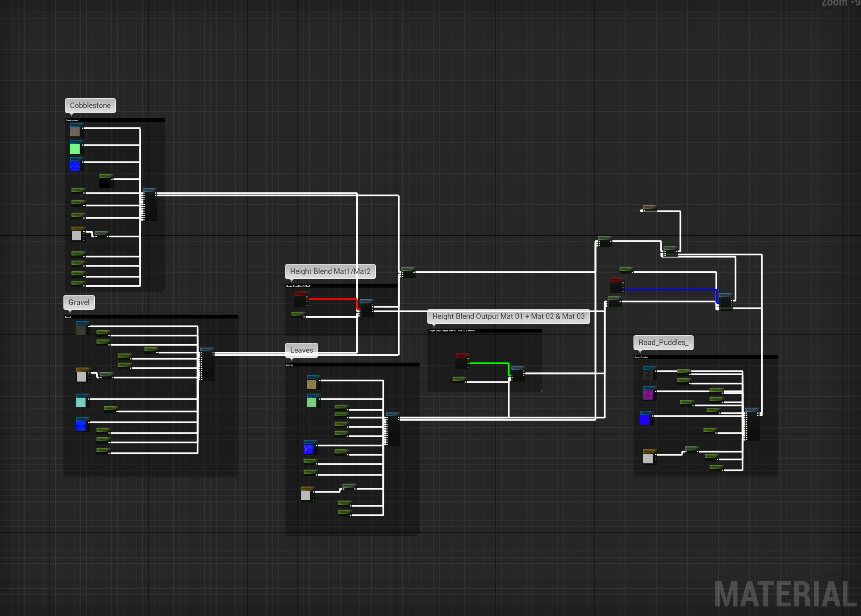The height and width of the screenshot is (616, 861).
Task: Select the blue normal map texture node in Cobblestone
Action: tap(75, 166)
